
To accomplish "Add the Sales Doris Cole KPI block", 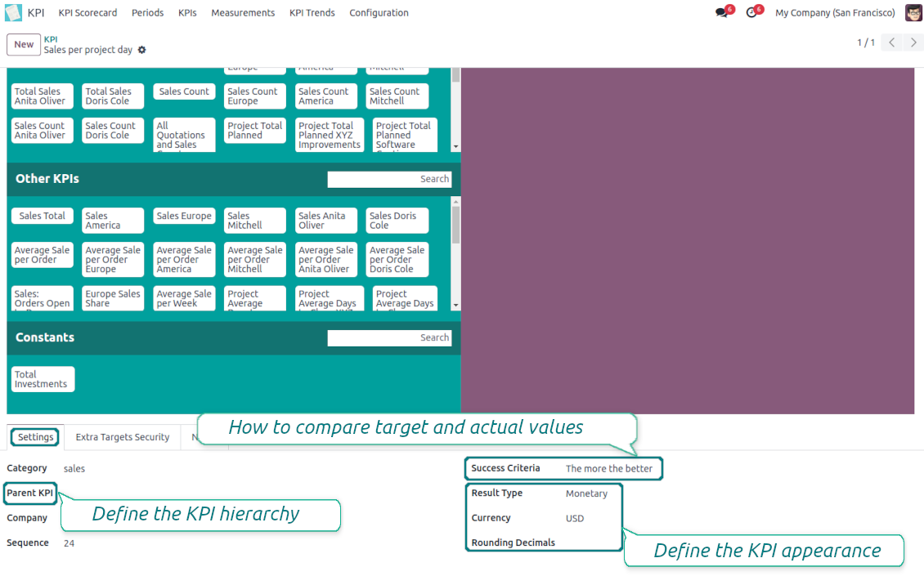I will click(x=397, y=221).
